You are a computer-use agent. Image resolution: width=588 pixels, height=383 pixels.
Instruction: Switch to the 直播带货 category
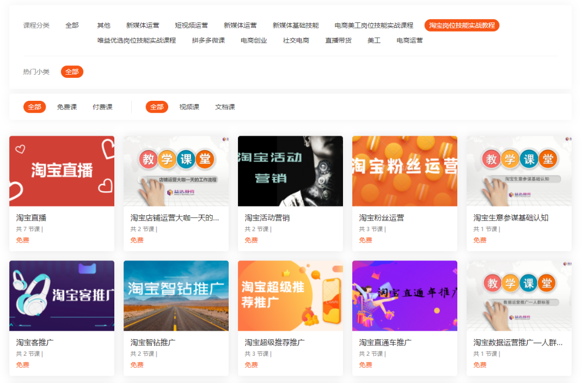tap(338, 40)
